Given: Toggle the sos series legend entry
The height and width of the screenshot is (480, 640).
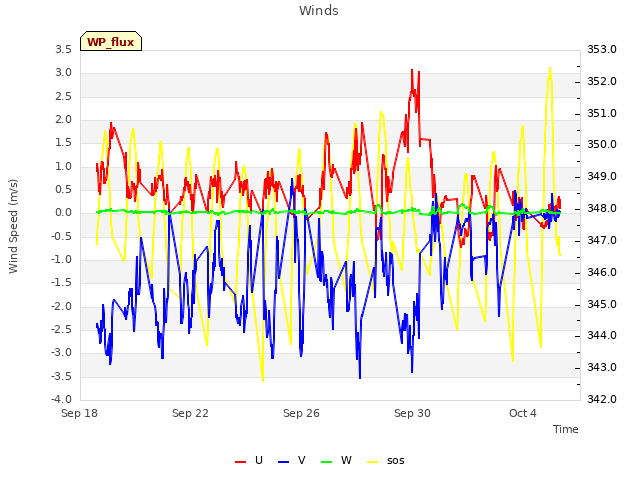Looking at the screenshot, I should click(386, 461).
